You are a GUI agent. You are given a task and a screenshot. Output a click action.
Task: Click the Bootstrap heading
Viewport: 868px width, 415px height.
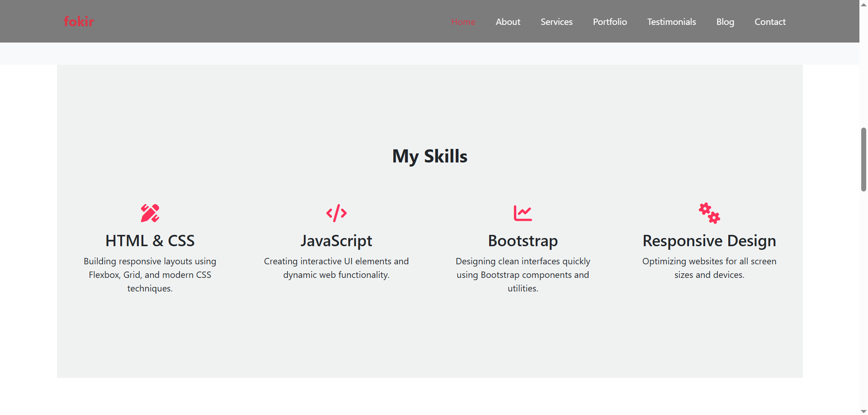click(523, 241)
